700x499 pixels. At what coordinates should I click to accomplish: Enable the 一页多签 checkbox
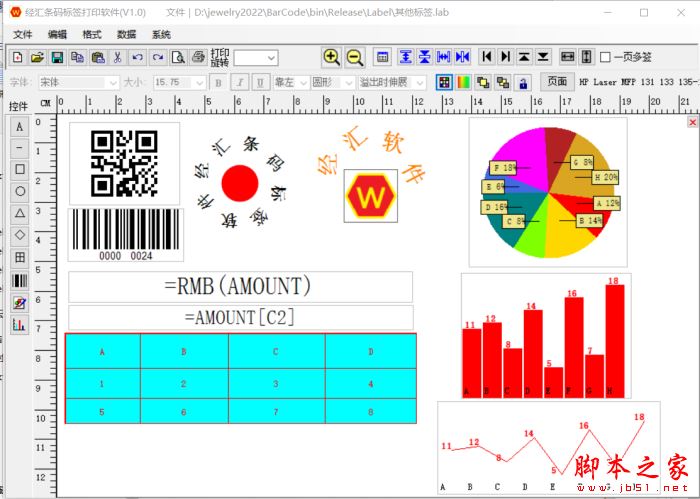pos(605,57)
